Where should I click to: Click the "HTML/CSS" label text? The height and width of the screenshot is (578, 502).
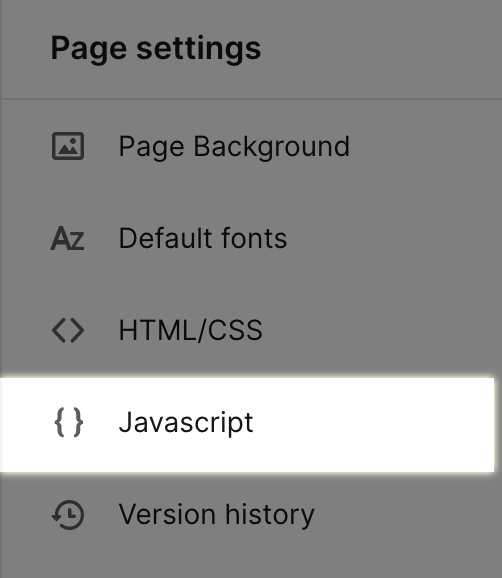point(191,330)
